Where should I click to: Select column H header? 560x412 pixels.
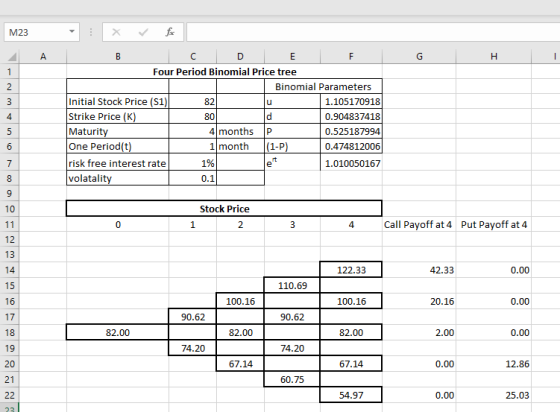point(494,56)
